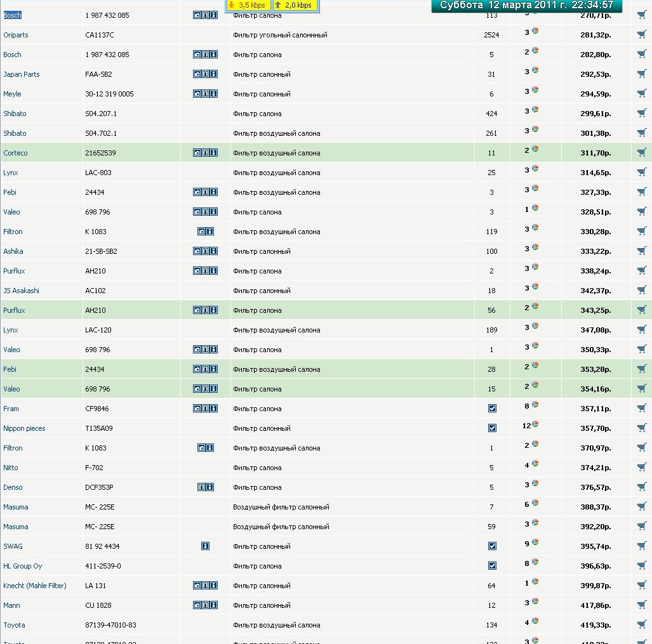
Task: Open the Knecht (Mahle Filter) link
Action: click(35, 586)
